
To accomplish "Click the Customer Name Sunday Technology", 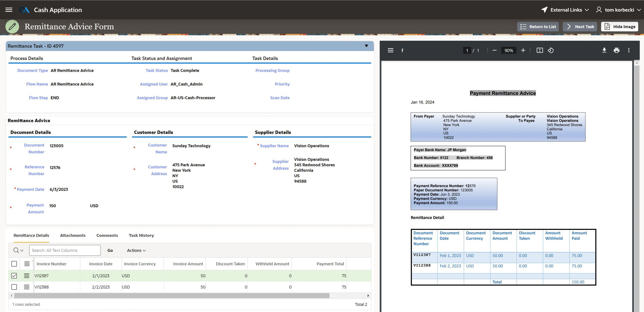I will coord(191,146).
